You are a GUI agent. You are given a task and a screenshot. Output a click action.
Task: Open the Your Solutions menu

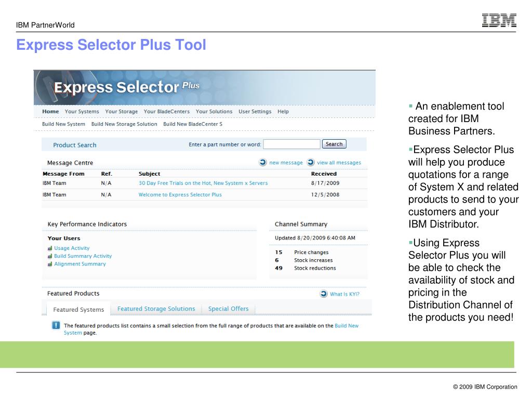(214, 112)
